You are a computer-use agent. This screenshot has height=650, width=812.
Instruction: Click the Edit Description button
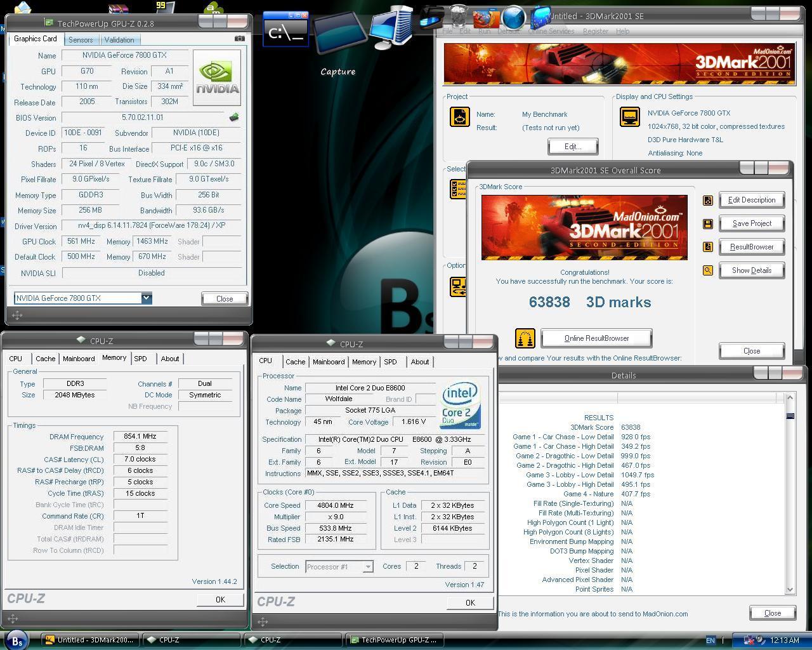click(x=752, y=200)
